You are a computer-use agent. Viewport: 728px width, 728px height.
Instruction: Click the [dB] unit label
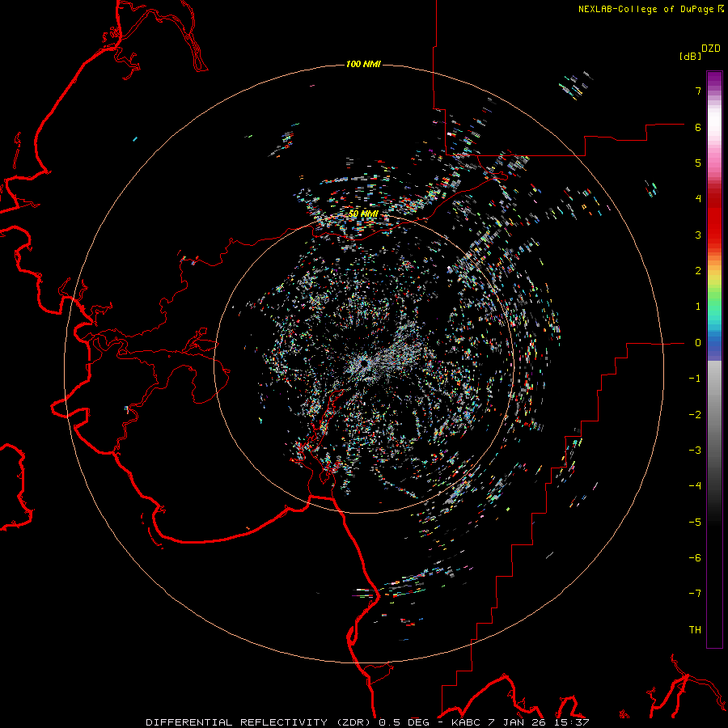coord(690,56)
